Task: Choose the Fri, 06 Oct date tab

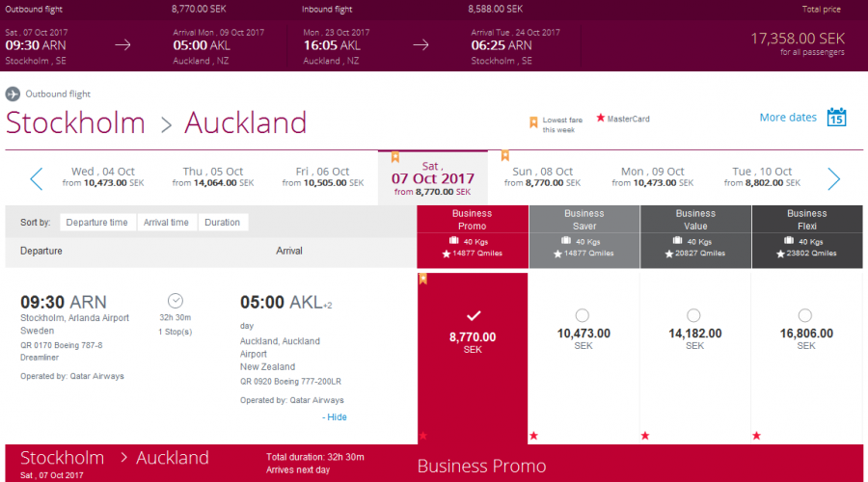Action: 323,177
